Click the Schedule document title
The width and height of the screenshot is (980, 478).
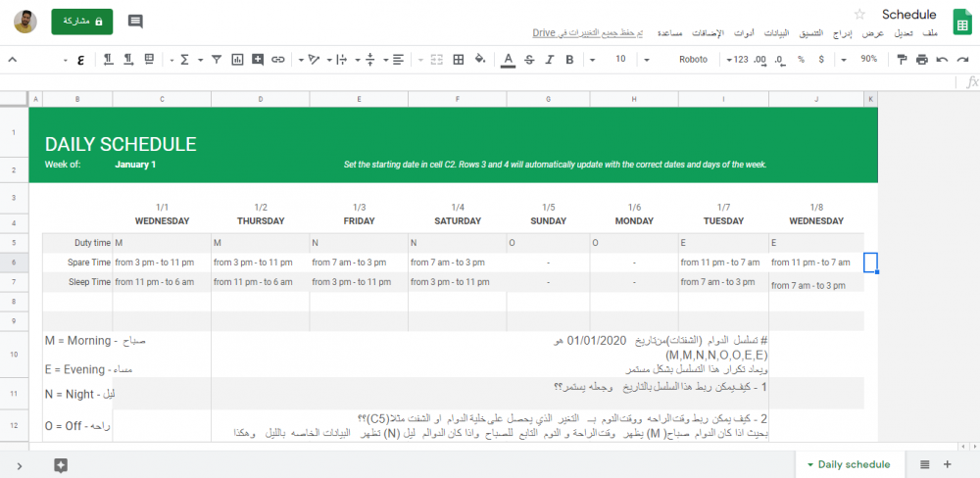pos(908,15)
